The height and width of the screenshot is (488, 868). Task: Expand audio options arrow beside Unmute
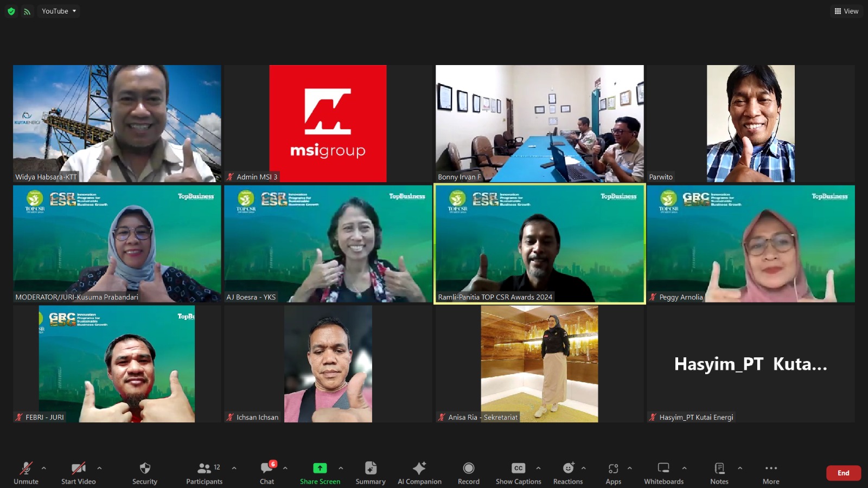pos(44,468)
